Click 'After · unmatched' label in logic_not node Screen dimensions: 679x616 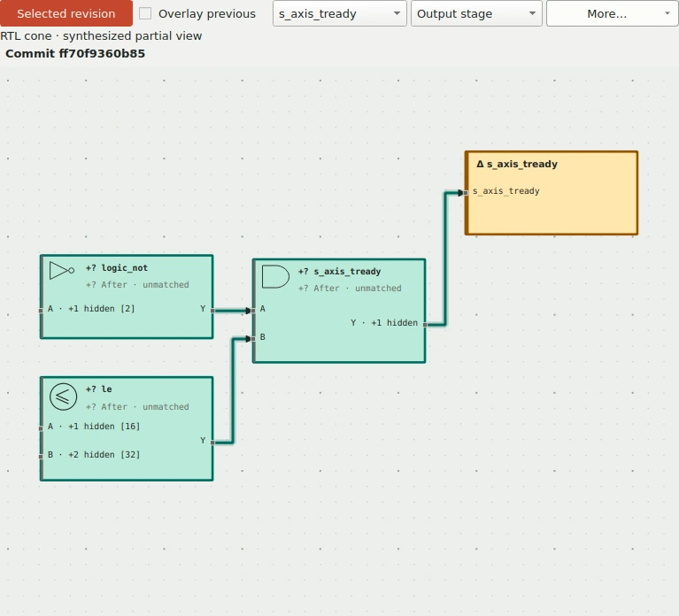pos(137,285)
